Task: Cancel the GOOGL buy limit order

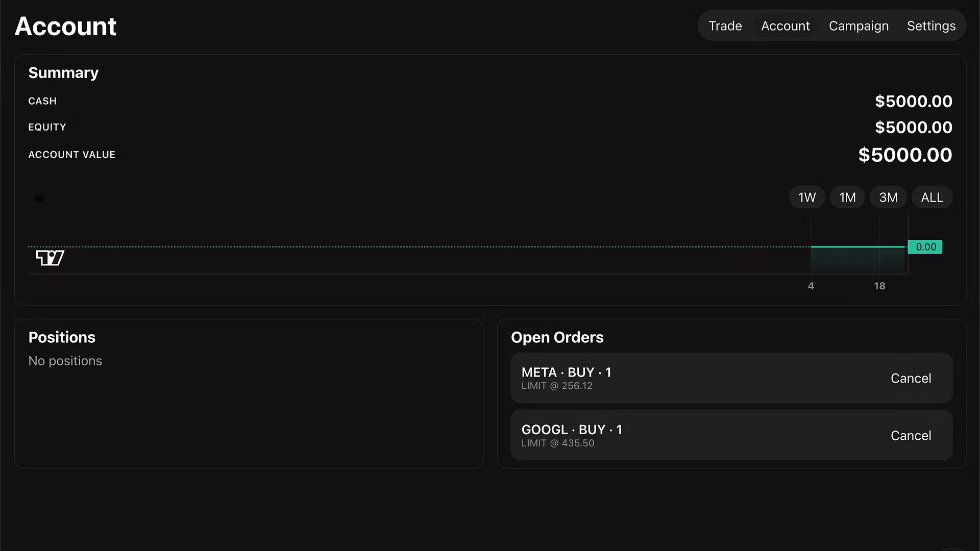Action: 911,436
